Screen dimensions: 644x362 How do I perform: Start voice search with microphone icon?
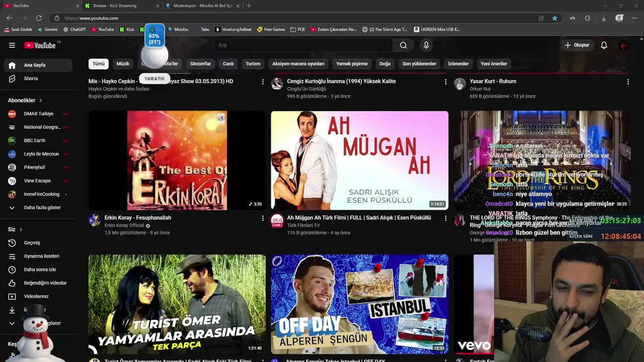[x=426, y=45]
